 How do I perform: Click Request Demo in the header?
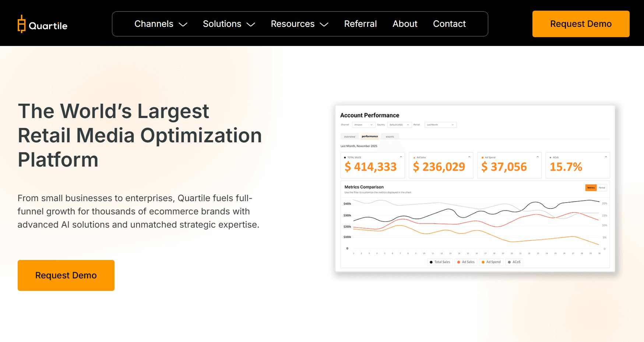click(581, 24)
